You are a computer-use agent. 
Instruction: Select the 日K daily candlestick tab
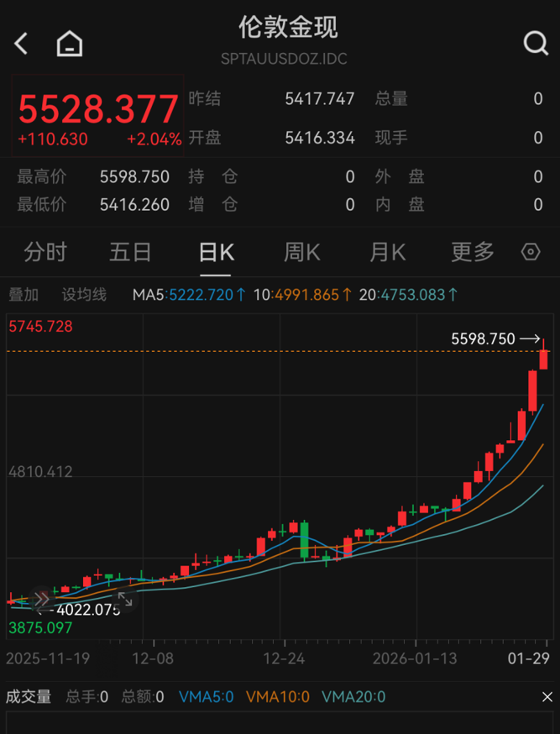216,252
